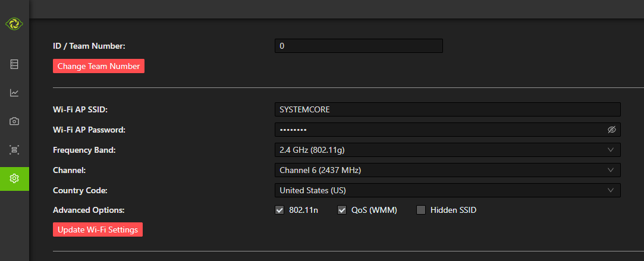Click the green eye logo icon
The image size is (644, 261).
pos(14,24)
